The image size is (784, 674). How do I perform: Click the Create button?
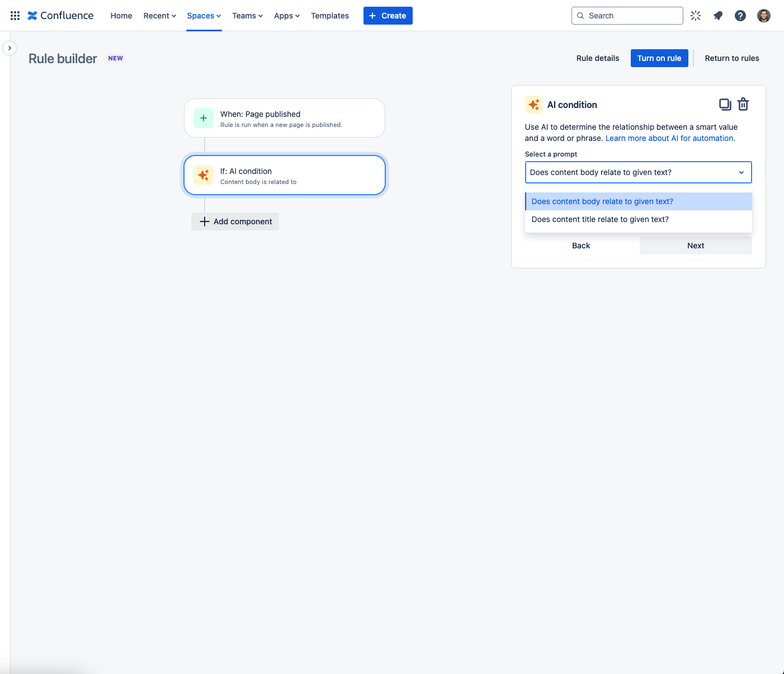(388, 16)
